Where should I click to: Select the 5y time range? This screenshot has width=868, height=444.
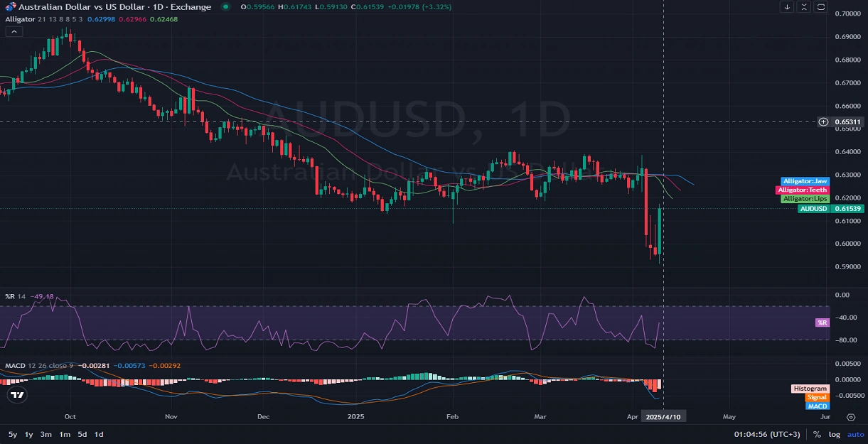tap(13, 434)
